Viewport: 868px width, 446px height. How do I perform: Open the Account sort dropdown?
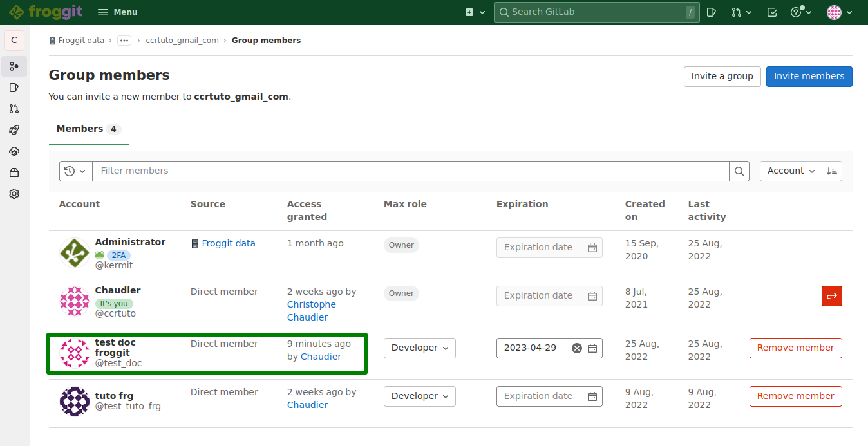791,171
